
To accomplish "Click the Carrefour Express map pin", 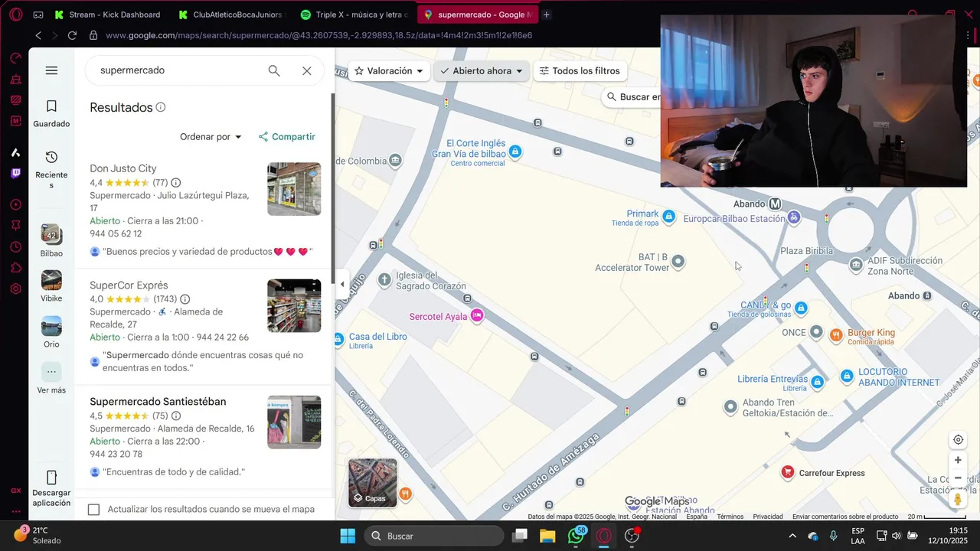I will pos(788,473).
